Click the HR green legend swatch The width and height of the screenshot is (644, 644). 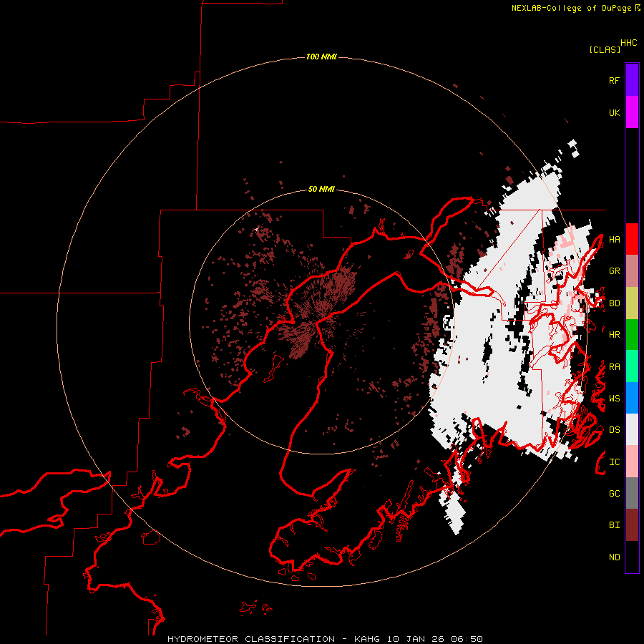(x=632, y=335)
